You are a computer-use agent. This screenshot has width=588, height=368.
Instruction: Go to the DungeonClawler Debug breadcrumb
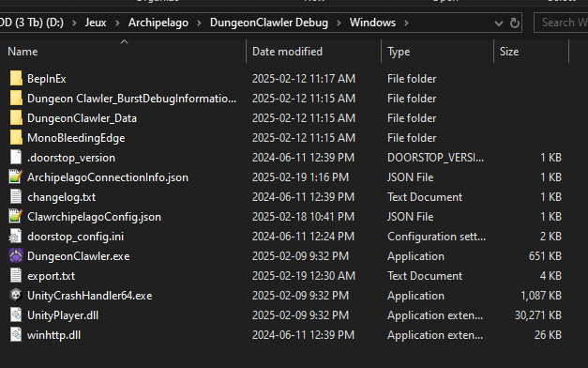click(x=269, y=23)
